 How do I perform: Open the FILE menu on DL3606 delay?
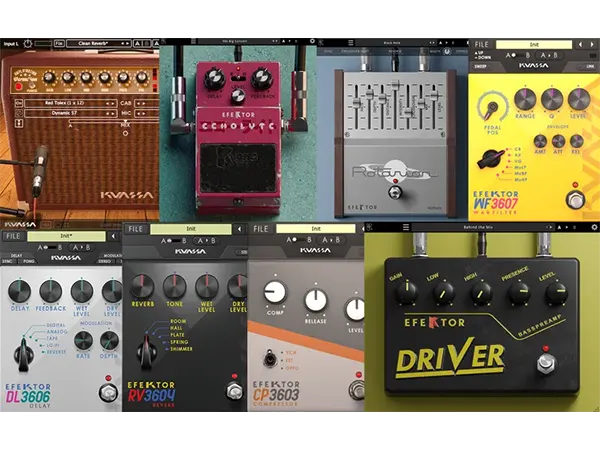(x=14, y=236)
